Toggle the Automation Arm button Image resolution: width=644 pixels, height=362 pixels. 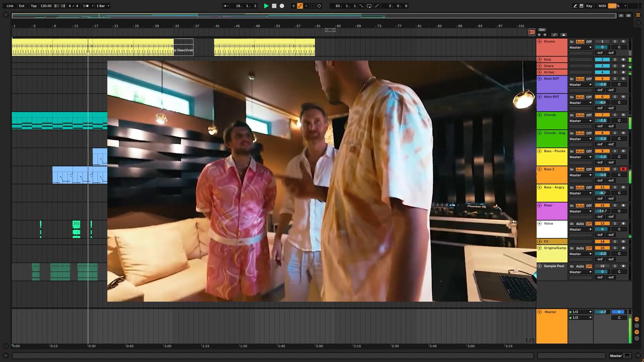(x=300, y=6)
